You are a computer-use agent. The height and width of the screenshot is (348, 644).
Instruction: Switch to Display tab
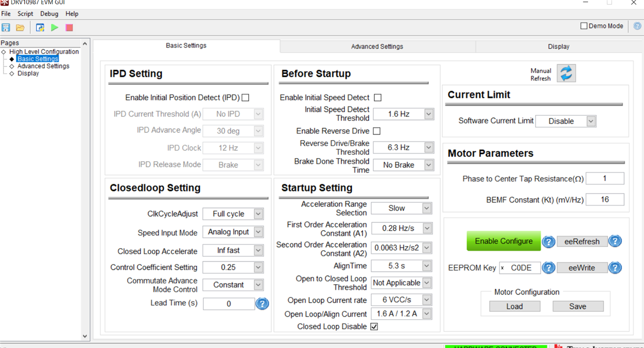(559, 47)
